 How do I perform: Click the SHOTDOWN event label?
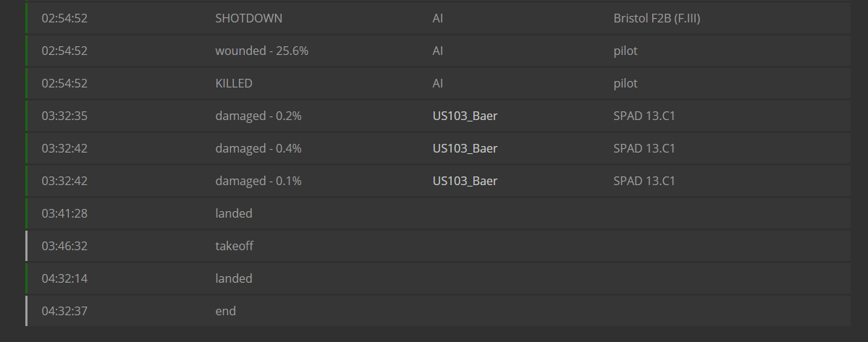coord(248,18)
